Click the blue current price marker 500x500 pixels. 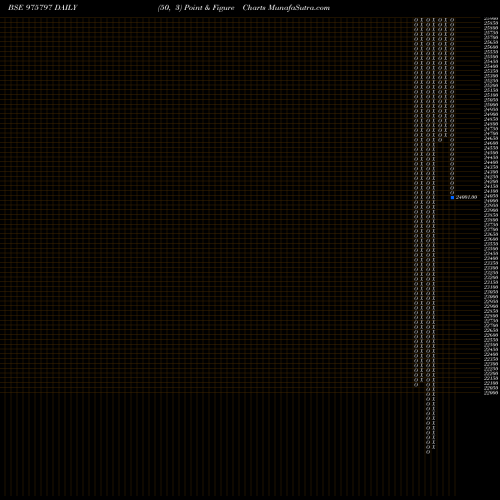coord(452,197)
